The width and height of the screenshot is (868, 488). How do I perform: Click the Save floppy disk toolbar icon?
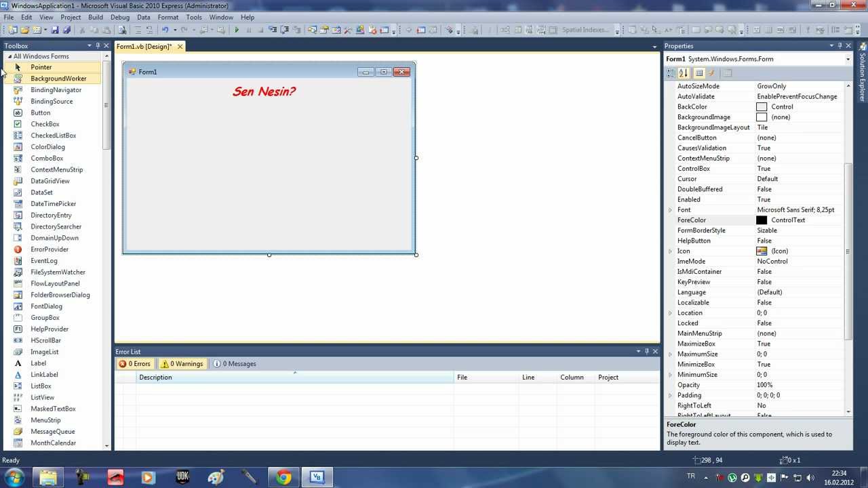55,30
